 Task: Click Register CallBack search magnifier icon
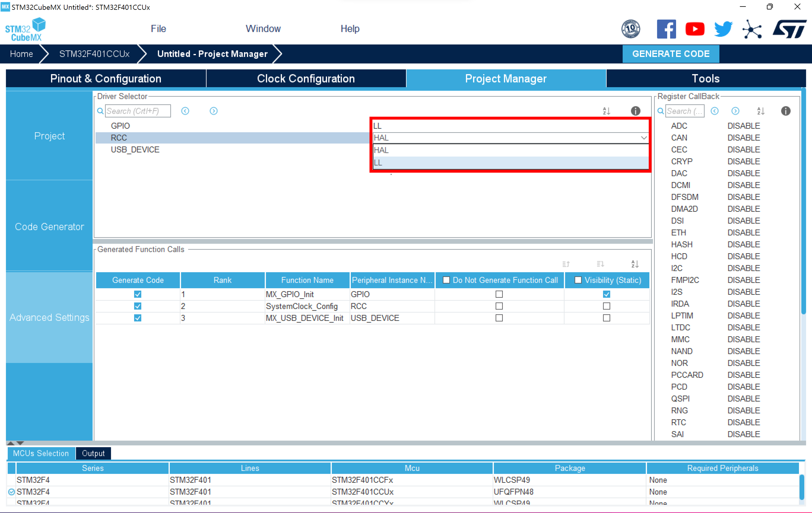click(661, 111)
